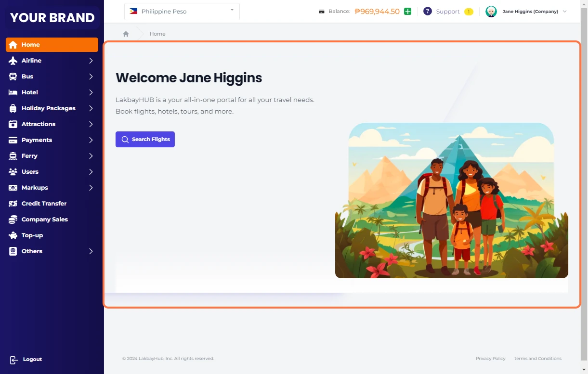Expand the Holiday Packages submenu
This screenshot has height=374, width=588.
91,108
